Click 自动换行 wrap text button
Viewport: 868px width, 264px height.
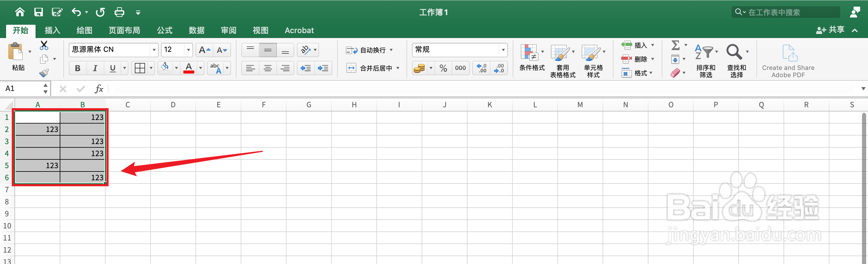click(366, 50)
